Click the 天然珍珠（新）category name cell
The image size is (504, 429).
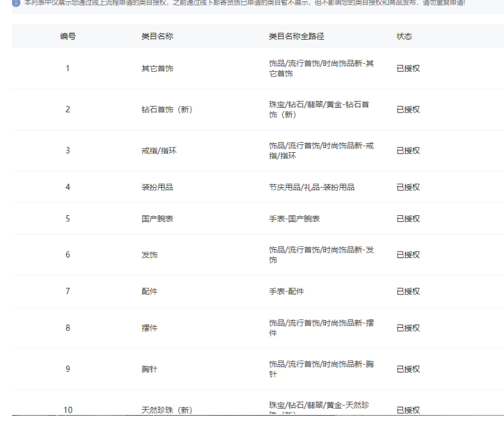(167, 410)
